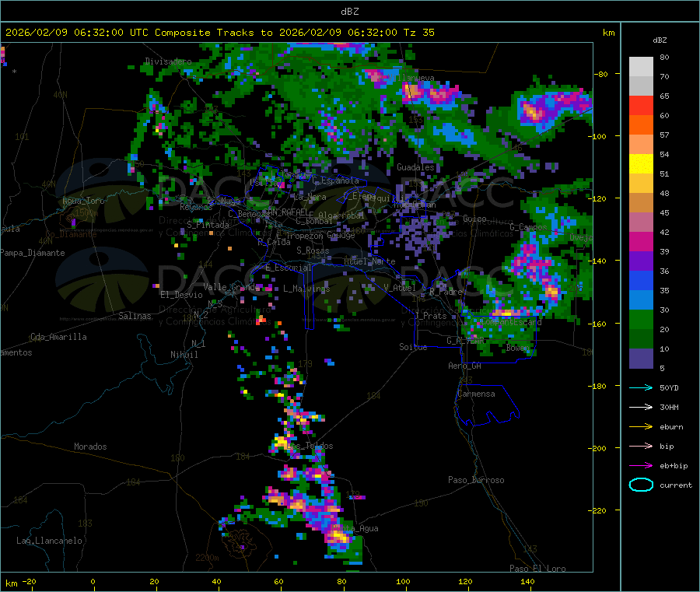Click the 'Tz 35' threshold text

point(418,32)
